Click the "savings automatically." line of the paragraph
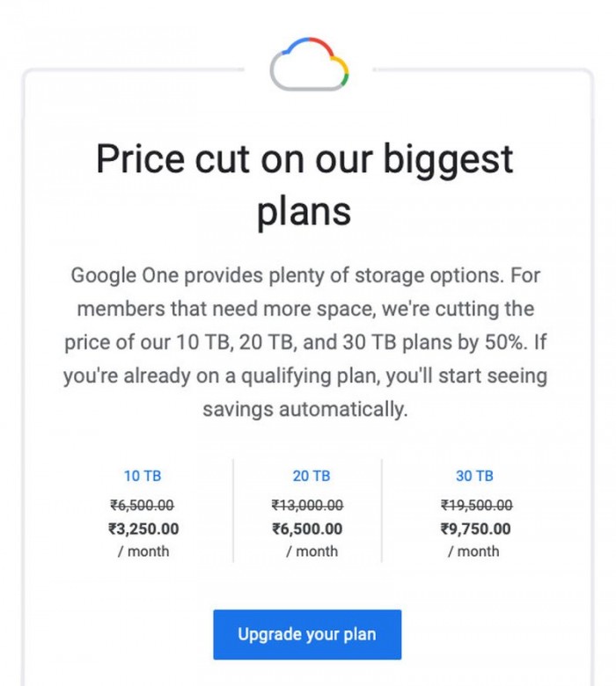Viewport: 616px width, 686px height. click(304, 409)
